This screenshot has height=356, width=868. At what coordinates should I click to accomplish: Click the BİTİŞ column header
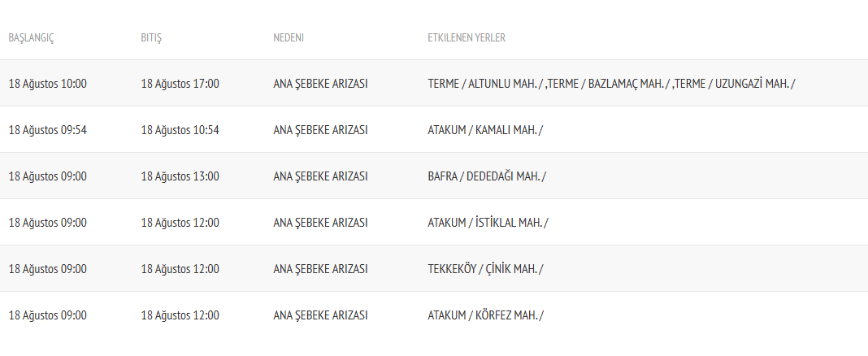[151, 38]
